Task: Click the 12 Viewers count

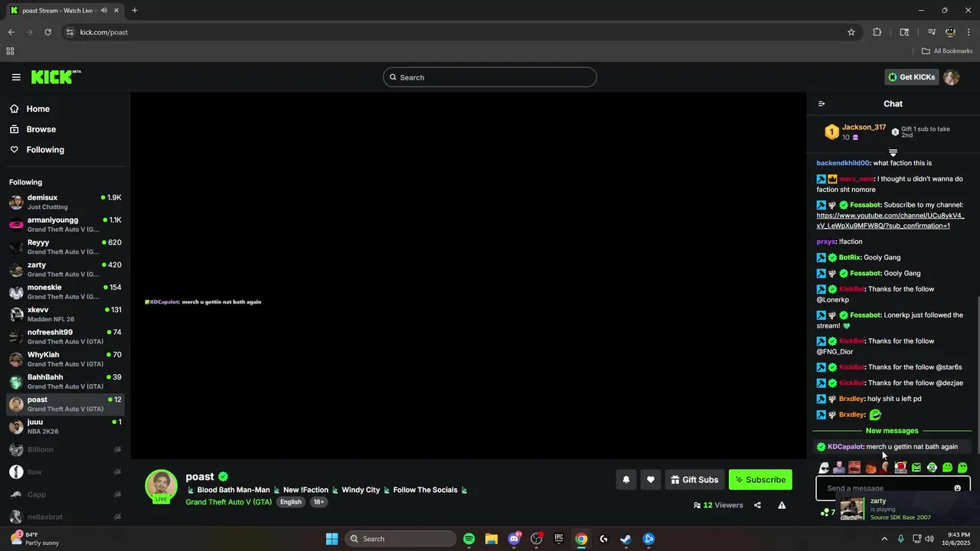Action: click(x=718, y=505)
